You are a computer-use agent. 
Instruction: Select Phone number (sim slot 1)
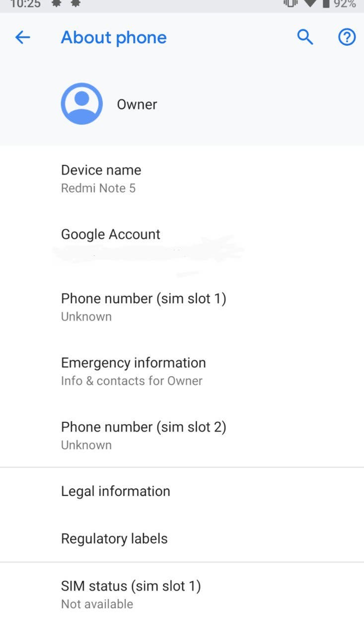182,307
